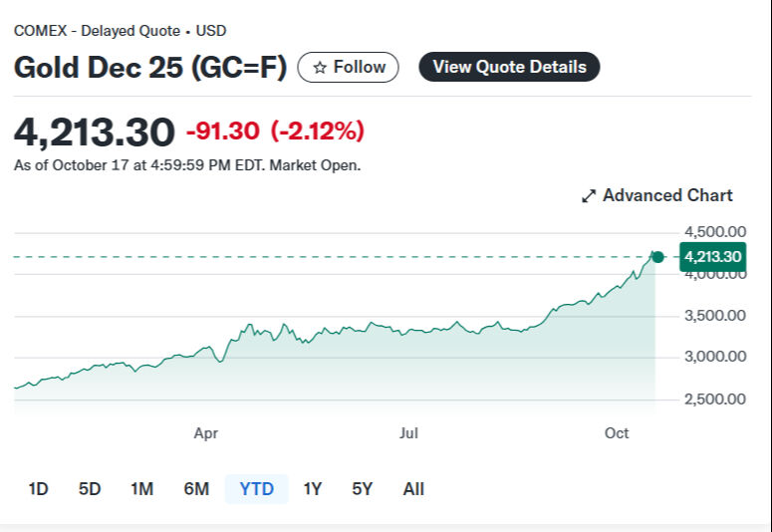Click the -91.30 (-2.12%) price change
This screenshot has height=532, width=772.
tap(275, 131)
